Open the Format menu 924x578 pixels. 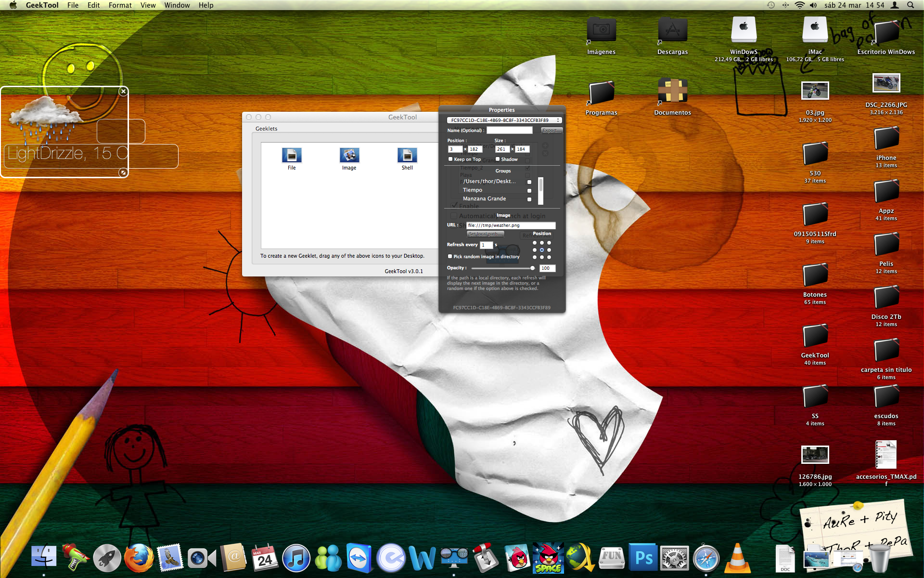[120, 5]
